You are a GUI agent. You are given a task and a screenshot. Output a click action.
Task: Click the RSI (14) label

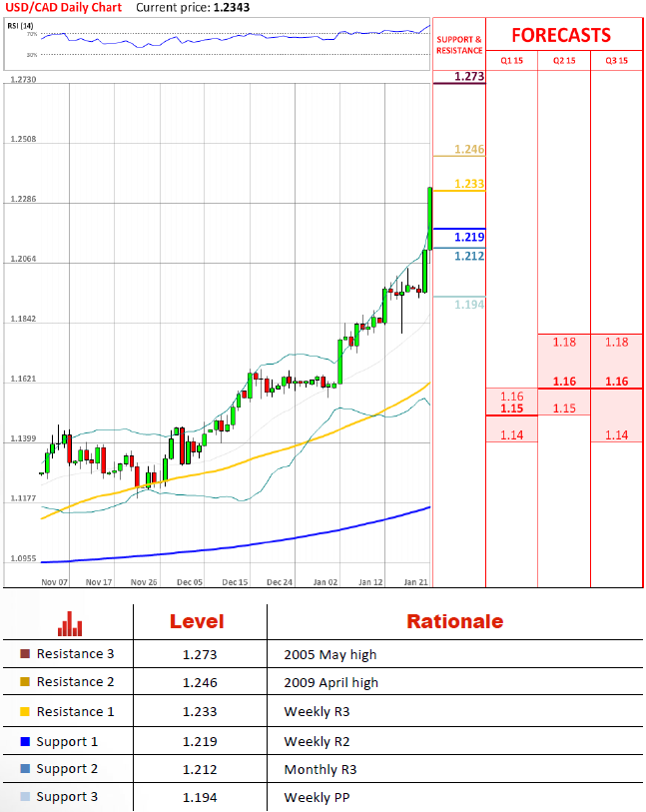coord(20,26)
